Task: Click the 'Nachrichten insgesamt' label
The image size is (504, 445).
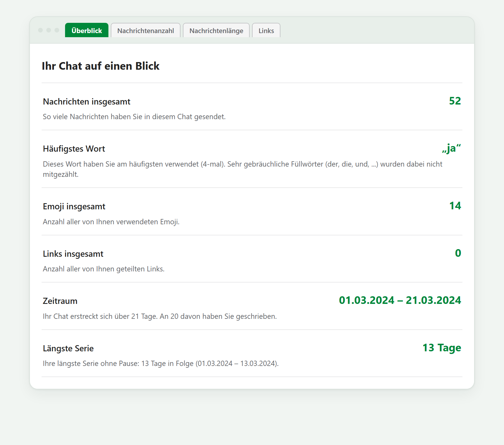Action: click(86, 102)
